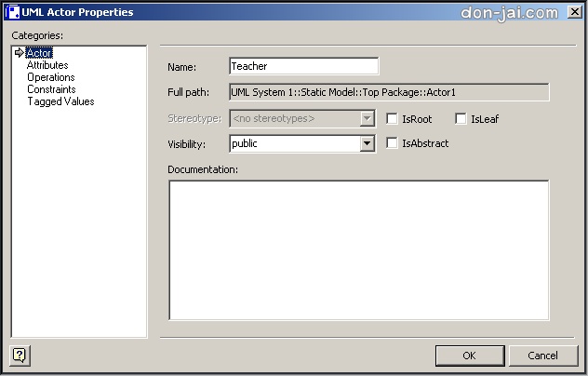Click inside the Documentation text area
588x376 pixels.
click(x=359, y=250)
